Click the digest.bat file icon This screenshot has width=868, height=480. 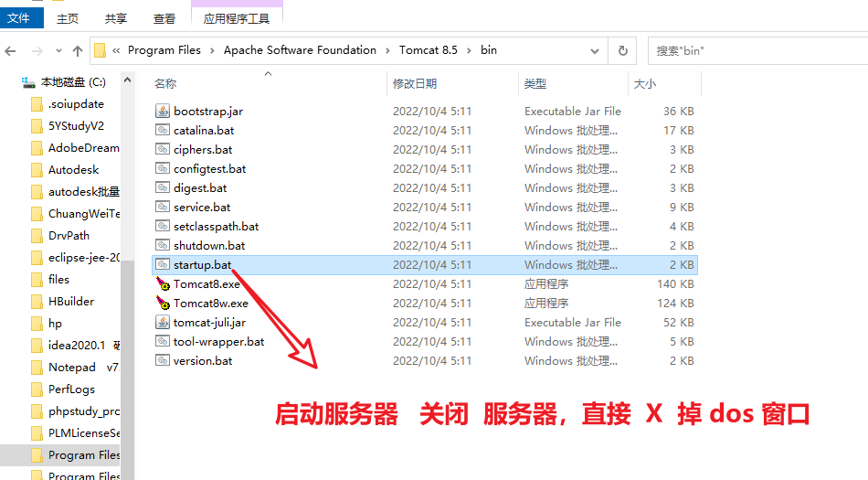tap(163, 187)
